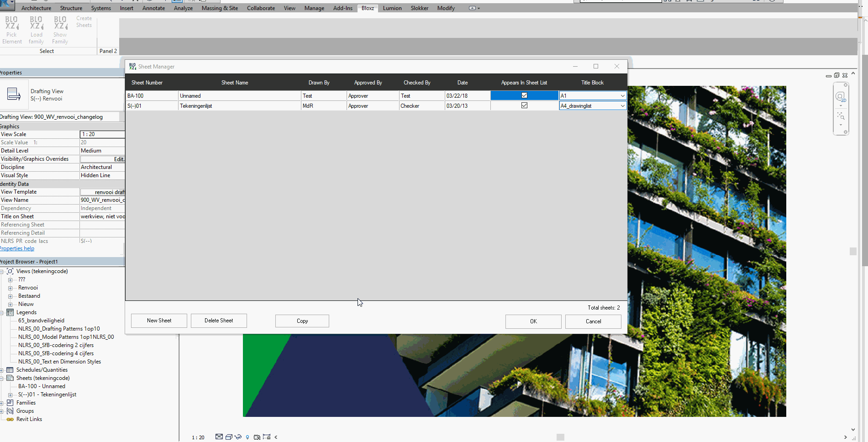Click the 2D steering wheel on navigation bar

(841, 96)
